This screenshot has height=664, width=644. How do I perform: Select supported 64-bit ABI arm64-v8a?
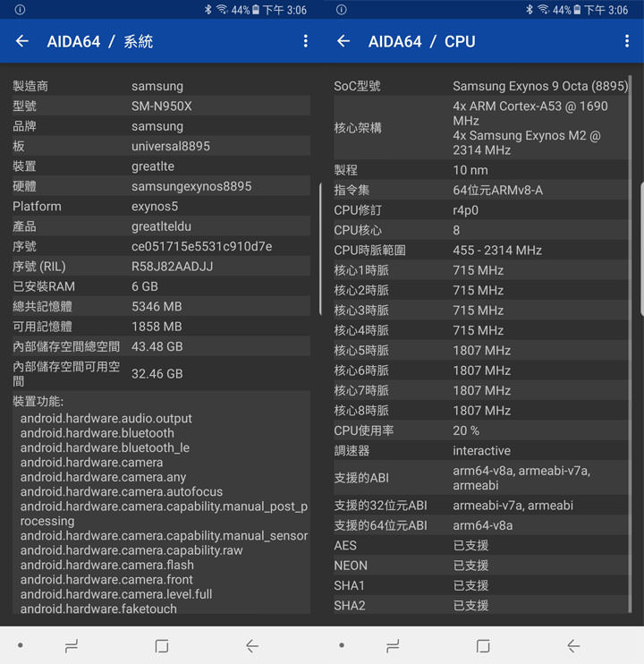coord(482,525)
